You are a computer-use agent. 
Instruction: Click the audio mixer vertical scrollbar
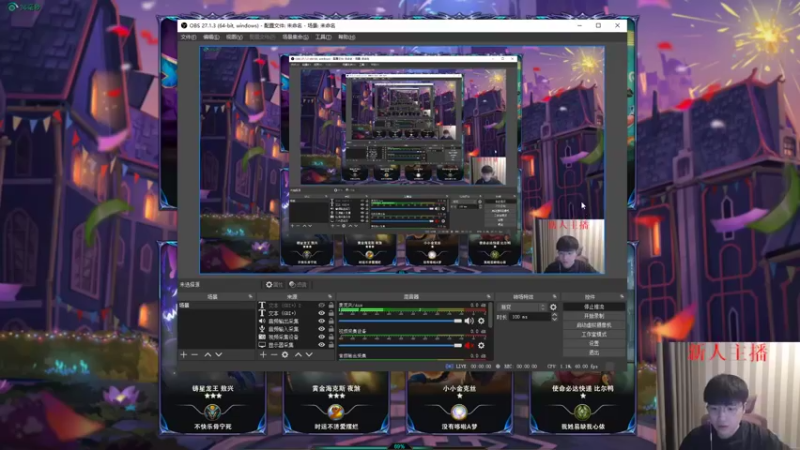click(x=490, y=315)
